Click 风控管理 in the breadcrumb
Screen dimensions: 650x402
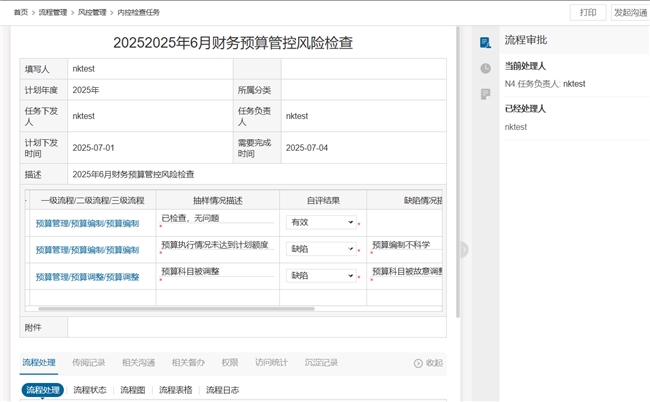tap(92, 12)
